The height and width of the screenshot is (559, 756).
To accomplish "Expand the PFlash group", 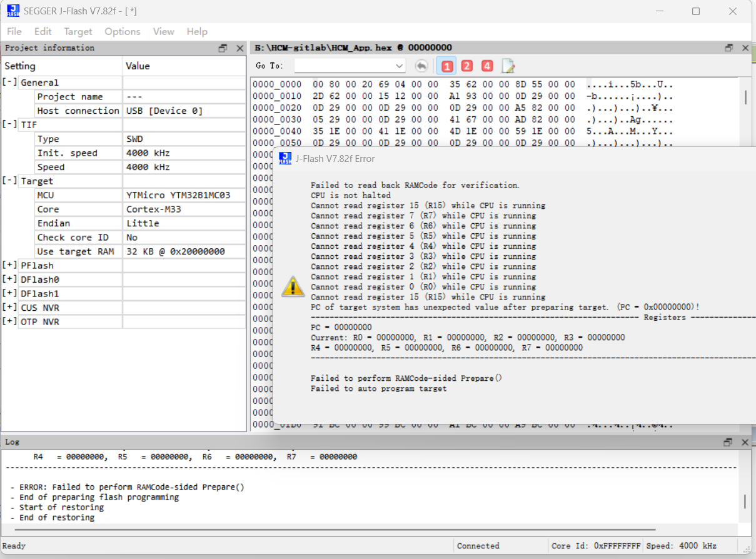I will click(9, 265).
